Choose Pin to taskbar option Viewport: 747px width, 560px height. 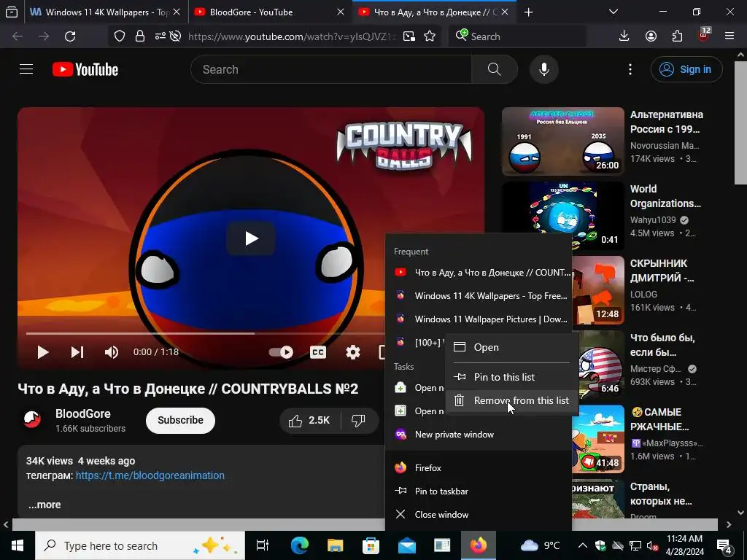tap(479, 491)
